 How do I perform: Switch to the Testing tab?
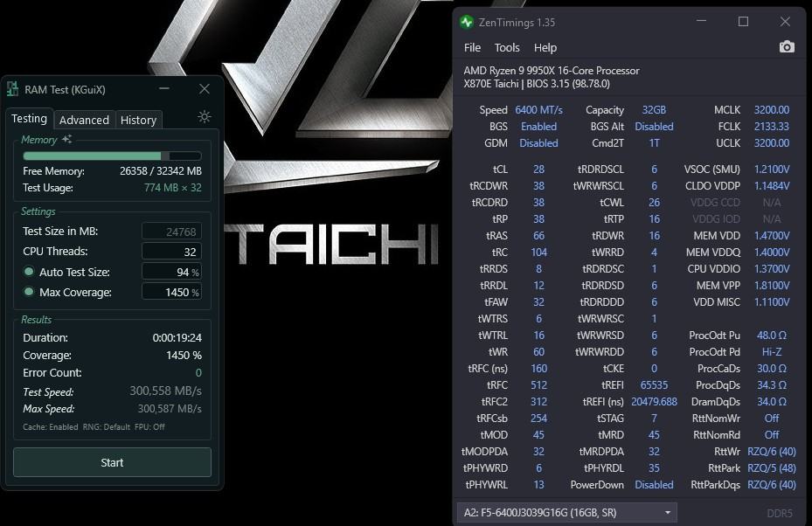[x=29, y=119]
